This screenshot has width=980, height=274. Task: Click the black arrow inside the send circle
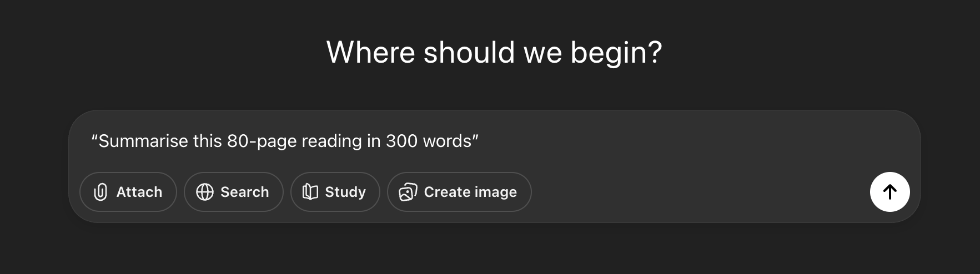(889, 192)
